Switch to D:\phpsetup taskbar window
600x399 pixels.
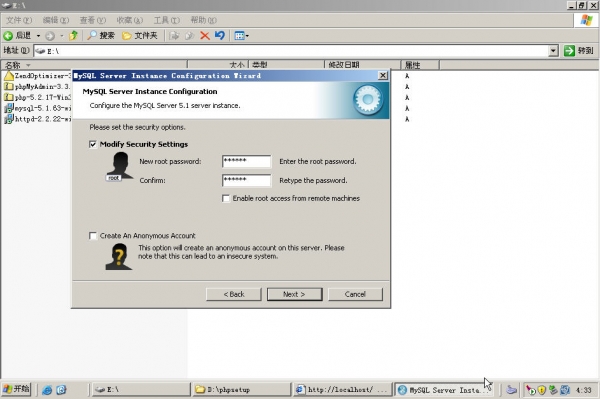coord(242,389)
